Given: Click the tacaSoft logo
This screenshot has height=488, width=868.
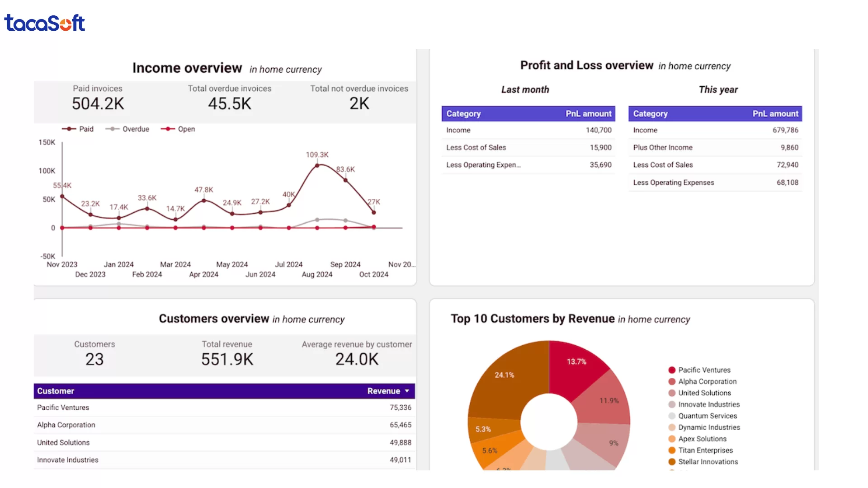Looking at the screenshot, I should pos(44,23).
